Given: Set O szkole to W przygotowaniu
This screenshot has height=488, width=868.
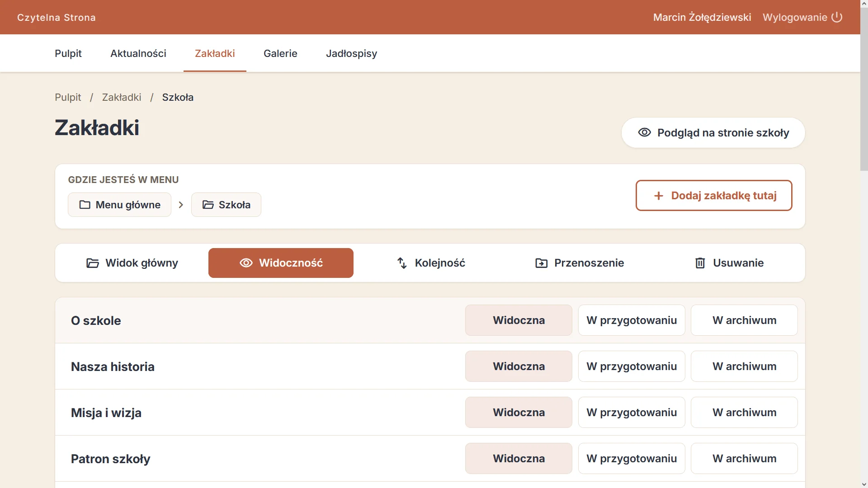Looking at the screenshot, I should [x=632, y=320].
